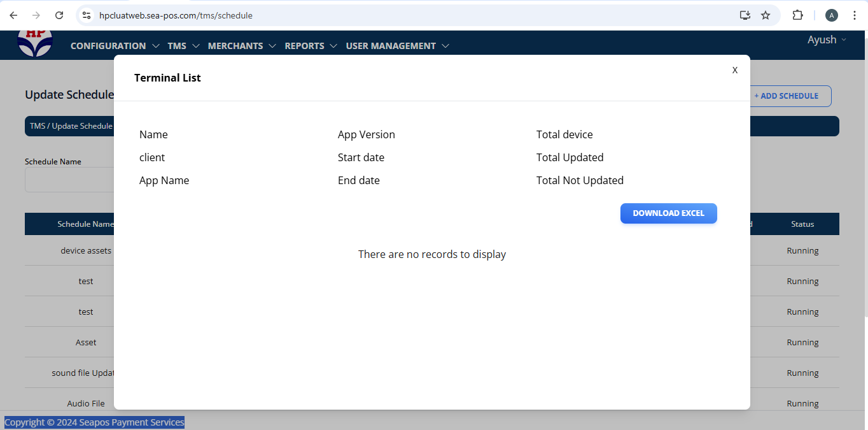Open the browser extensions puzzle icon
Screen dimensions: 868x430
(x=797, y=15)
